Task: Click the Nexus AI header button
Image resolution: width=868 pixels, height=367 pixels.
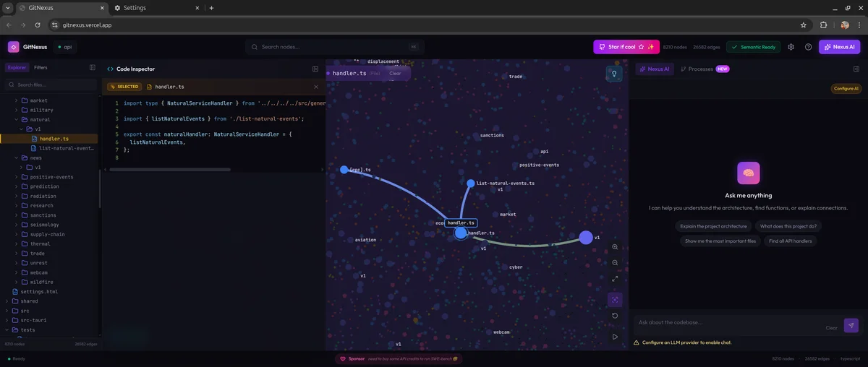Action: 839,47
